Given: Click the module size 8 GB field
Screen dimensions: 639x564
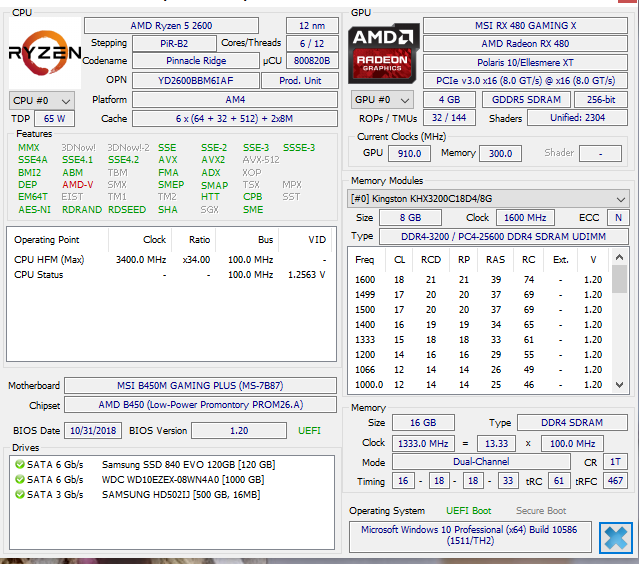Looking at the screenshot, I should [x=410, y=218].
